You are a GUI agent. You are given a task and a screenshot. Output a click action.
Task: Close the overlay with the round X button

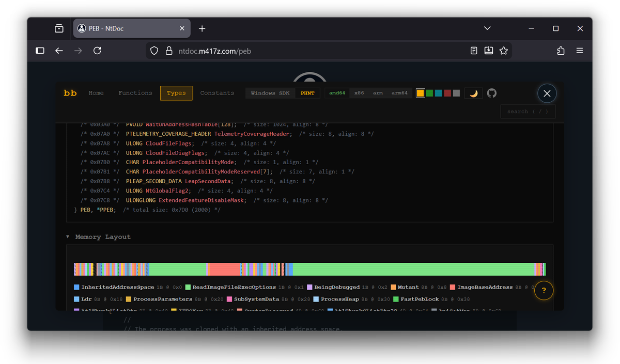(547, 93)
